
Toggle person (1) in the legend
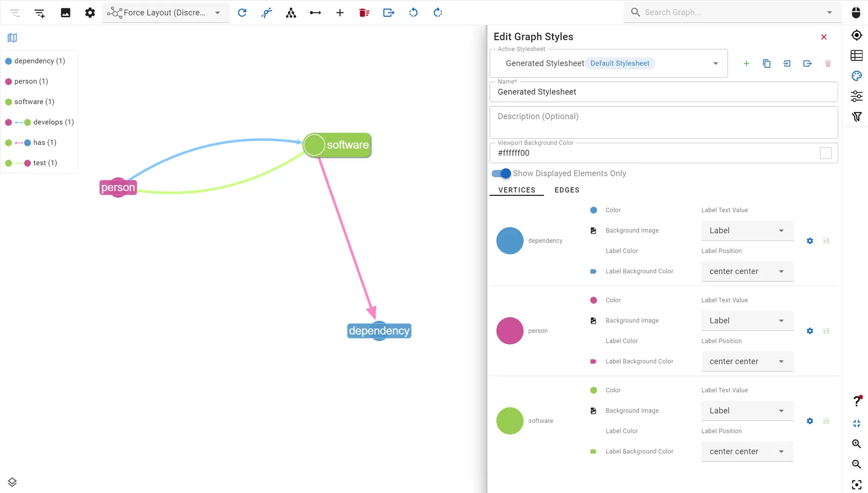point(27,81)
